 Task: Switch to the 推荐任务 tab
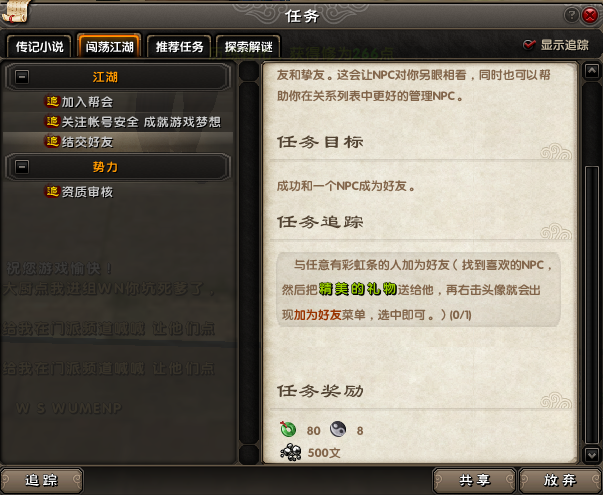pyautogui.click(x=179, y=47)
